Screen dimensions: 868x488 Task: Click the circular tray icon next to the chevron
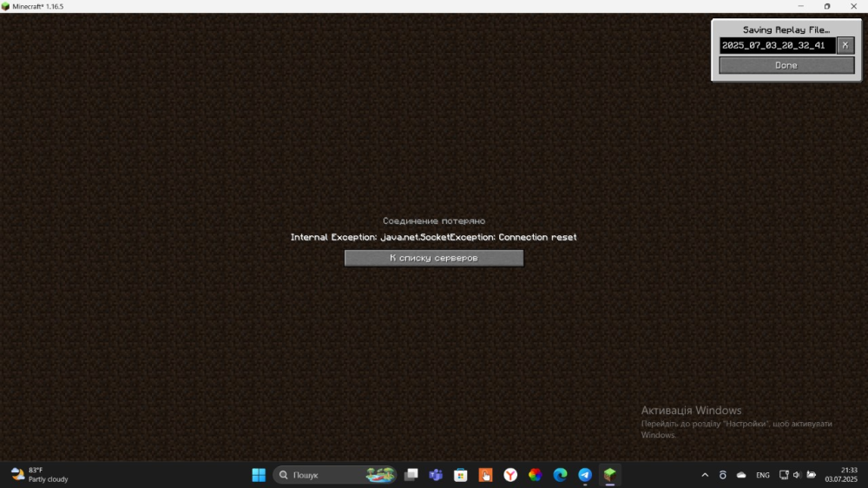[722, 475]
